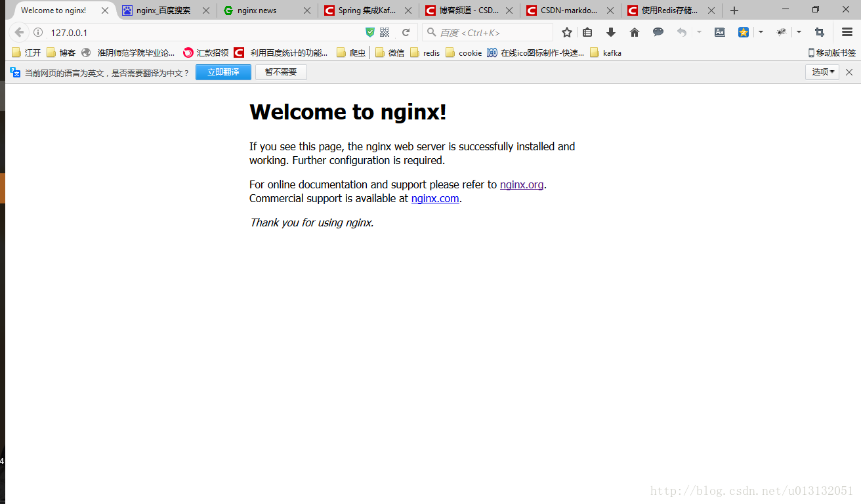Viewport: 861px width, 504px height.
Task: Open the kafka bookmarks folder
Action: coord(606,53)
